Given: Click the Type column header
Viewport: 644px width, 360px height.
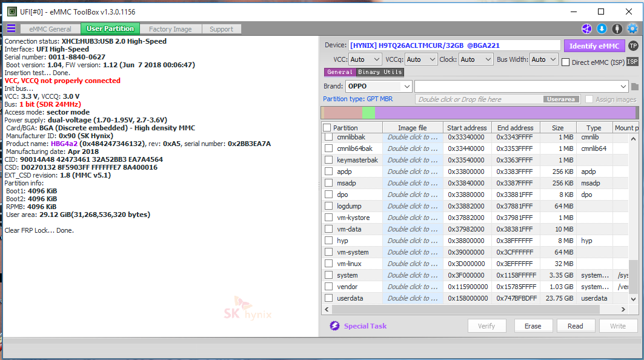Looking at the screenshot, I should coord(594,128).
